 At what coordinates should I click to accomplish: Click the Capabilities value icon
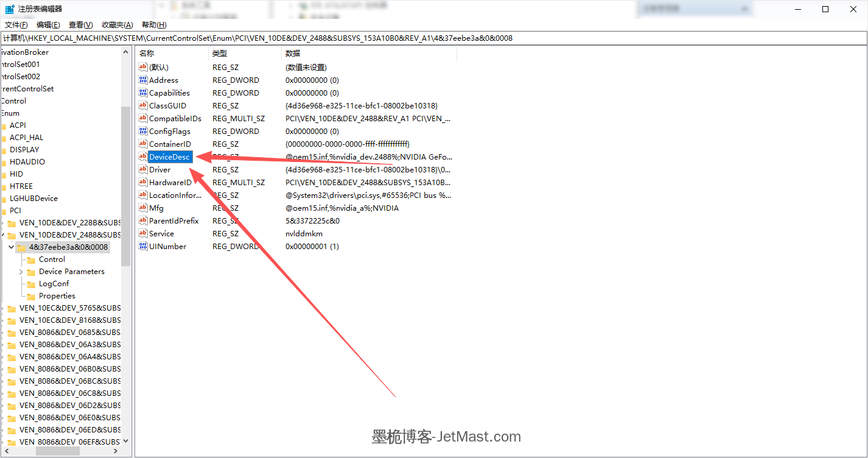[x=143, y=93]
